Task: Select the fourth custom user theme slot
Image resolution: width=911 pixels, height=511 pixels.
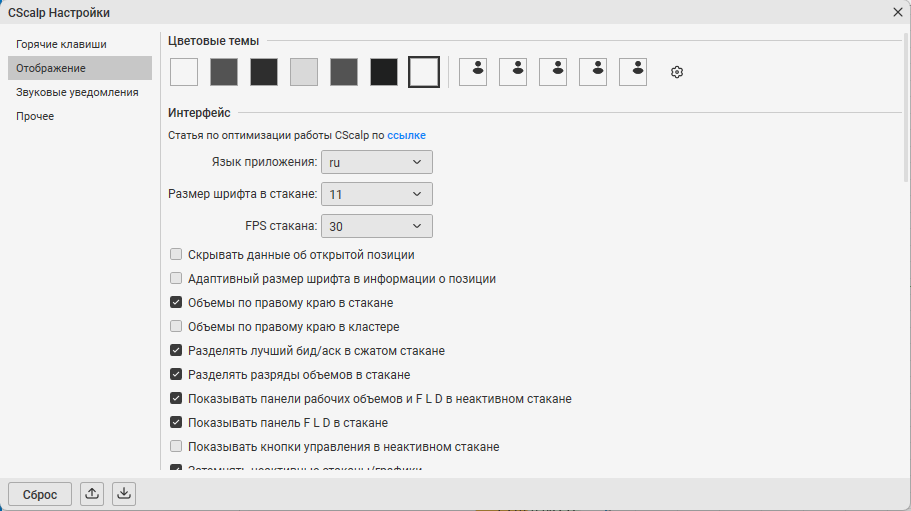Action: point(593,72)
